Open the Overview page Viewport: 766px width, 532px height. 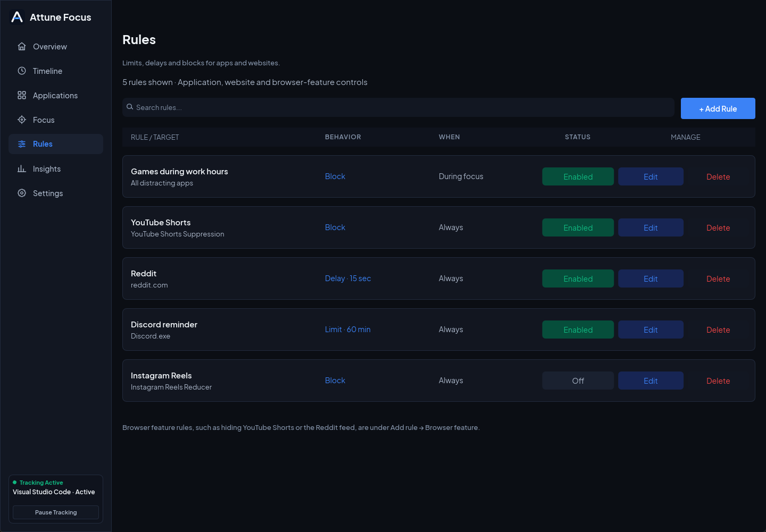tap(56, 46)
